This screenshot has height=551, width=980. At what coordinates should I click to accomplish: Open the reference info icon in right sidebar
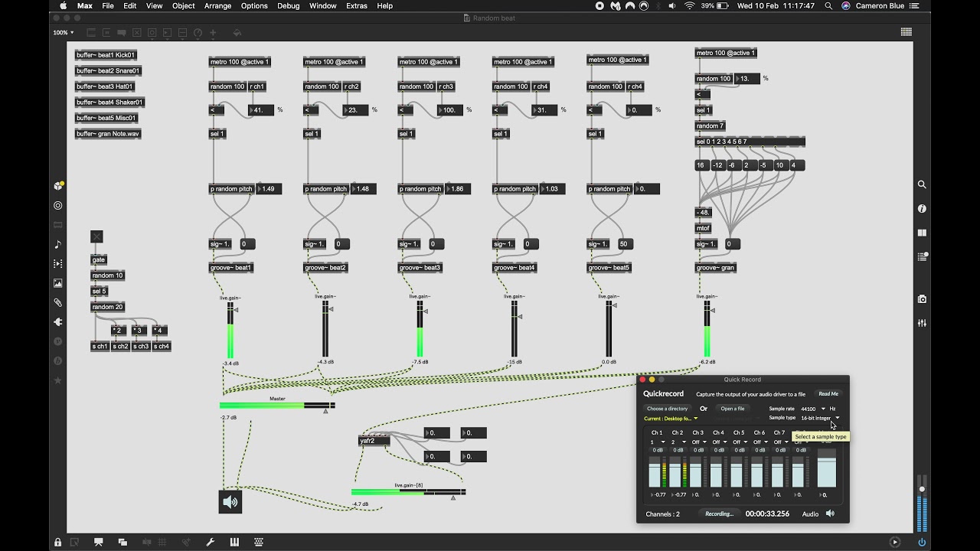tap(922, 208)
